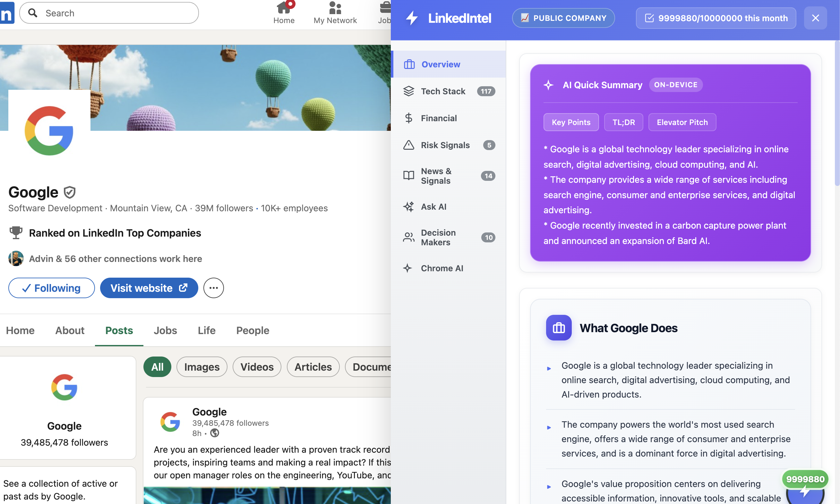The image size is (840, 504).
Task: Click the Visit website button
Action: tap(149, 288)
